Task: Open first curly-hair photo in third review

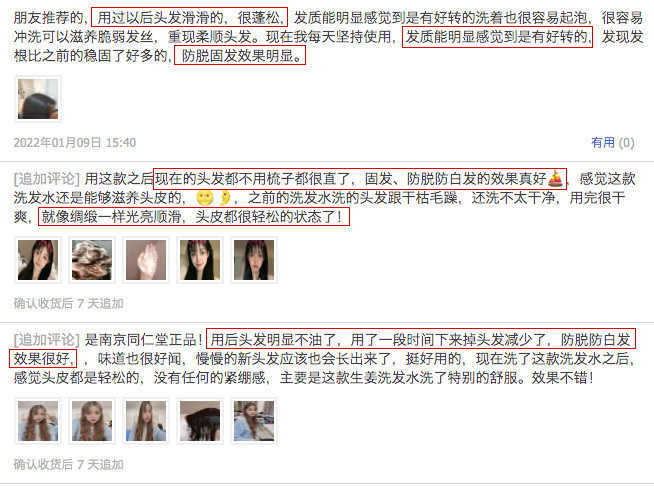Action: (x=38, y=421)
